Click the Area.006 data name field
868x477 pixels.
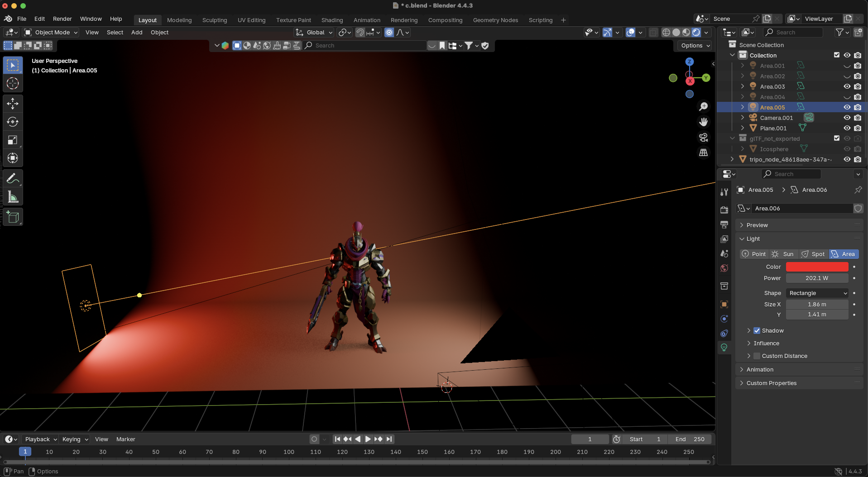coord(803,209)
